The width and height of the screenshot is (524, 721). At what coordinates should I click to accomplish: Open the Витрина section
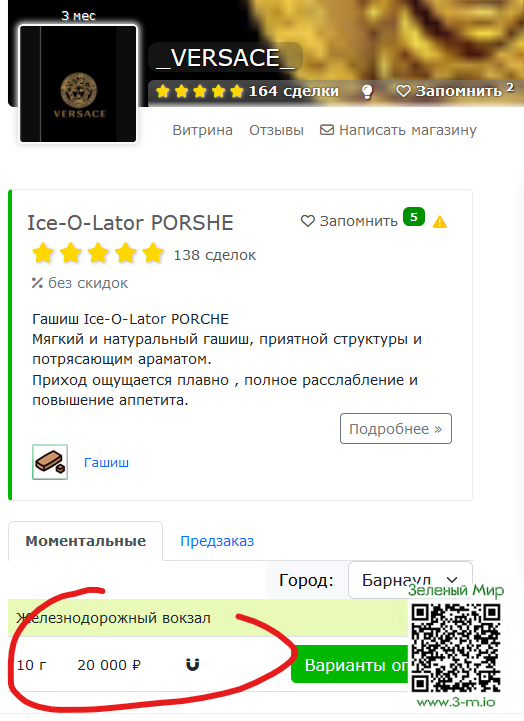click(202, 130)
